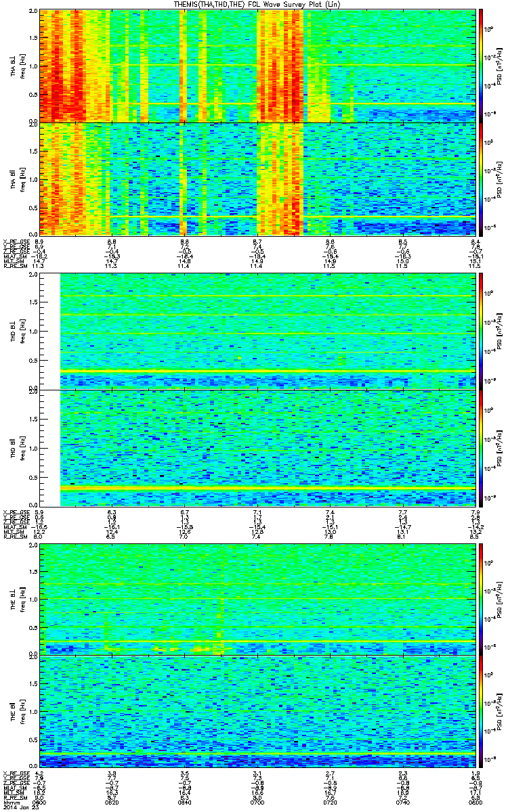Click the THE B-perpendicular PSD color bar
The image size is (508, 812).
click(x=481, y=599)
